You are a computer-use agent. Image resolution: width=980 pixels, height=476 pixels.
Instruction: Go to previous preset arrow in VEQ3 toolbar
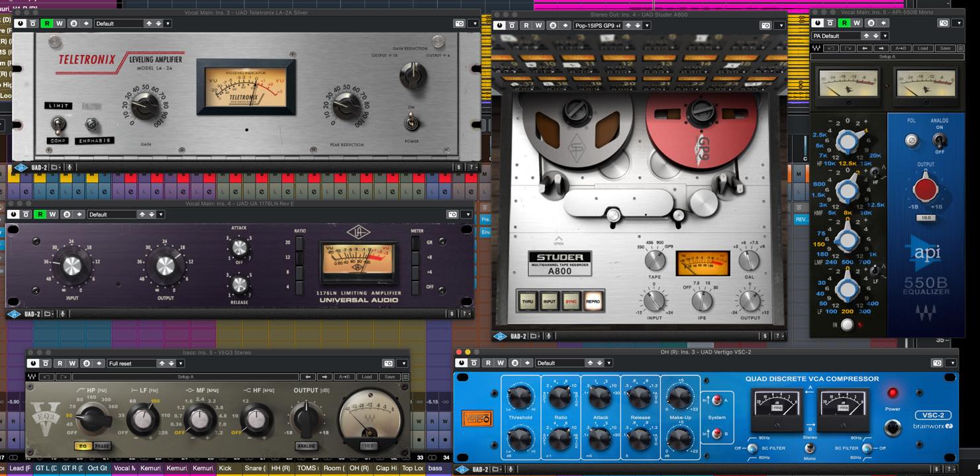309,377
